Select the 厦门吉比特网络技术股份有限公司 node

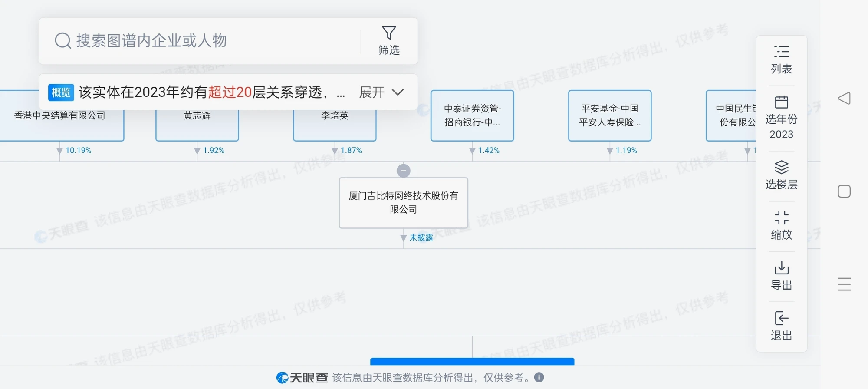pos(404,203)
